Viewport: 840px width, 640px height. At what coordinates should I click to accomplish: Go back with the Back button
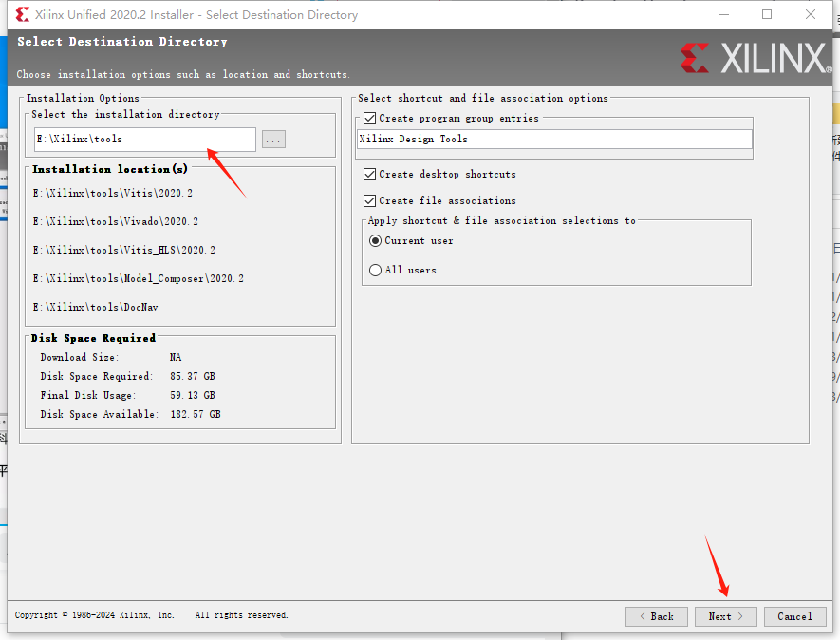[x=657, y=616]
